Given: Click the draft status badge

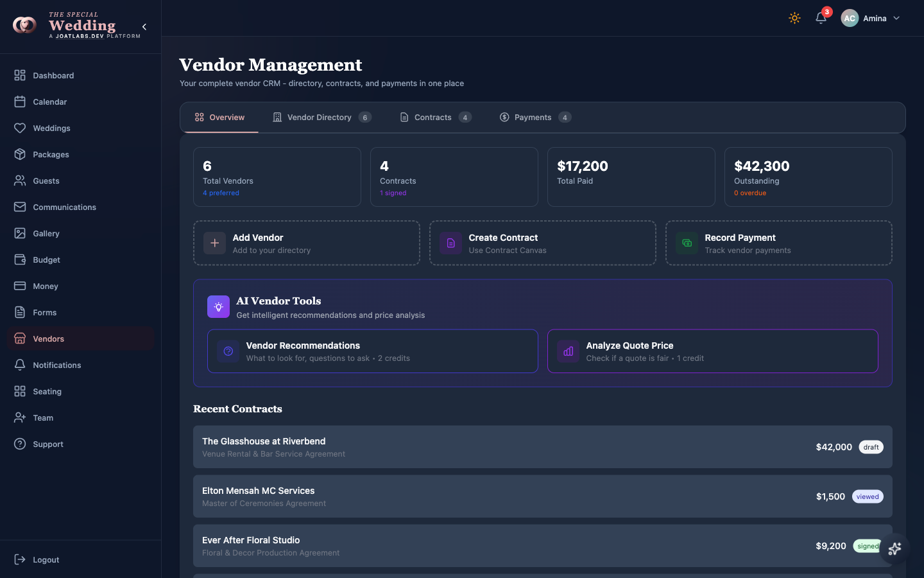Looking at the screenshot, I should click(871, 447).
